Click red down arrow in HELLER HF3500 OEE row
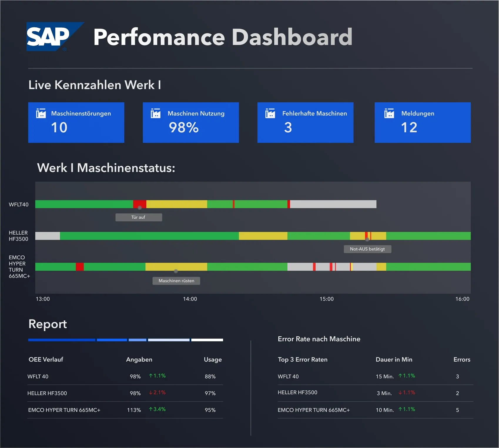This screenshot has height=448, width=499. coord(151,392)
